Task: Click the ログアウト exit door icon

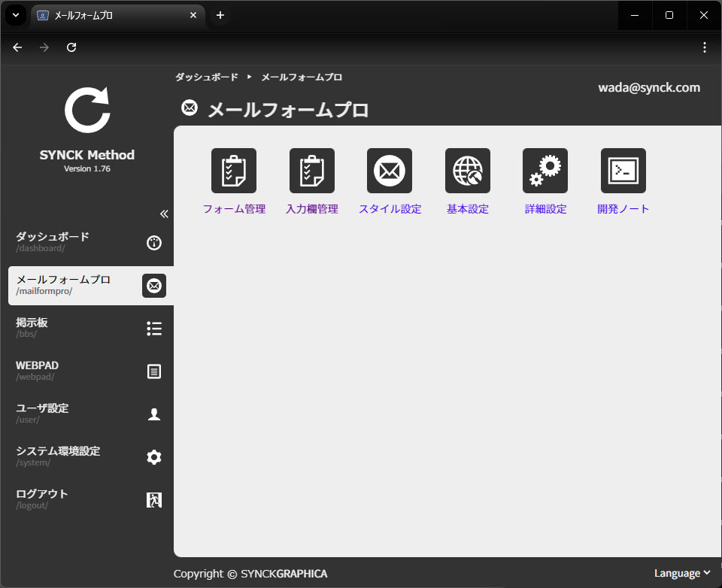Action: click(x=154, y=500)
